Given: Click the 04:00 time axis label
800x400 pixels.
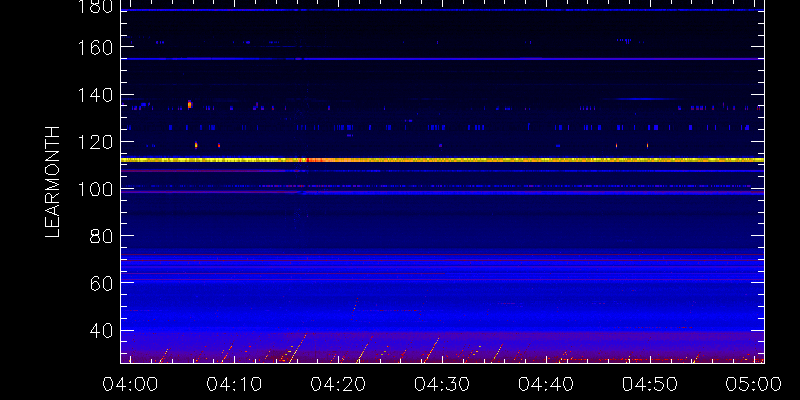Looking at the screenshot, I should (130, 384).
